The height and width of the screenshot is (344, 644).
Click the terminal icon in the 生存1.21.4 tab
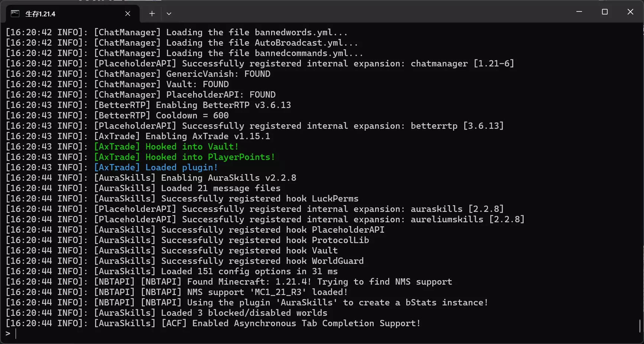pos(15,14)
